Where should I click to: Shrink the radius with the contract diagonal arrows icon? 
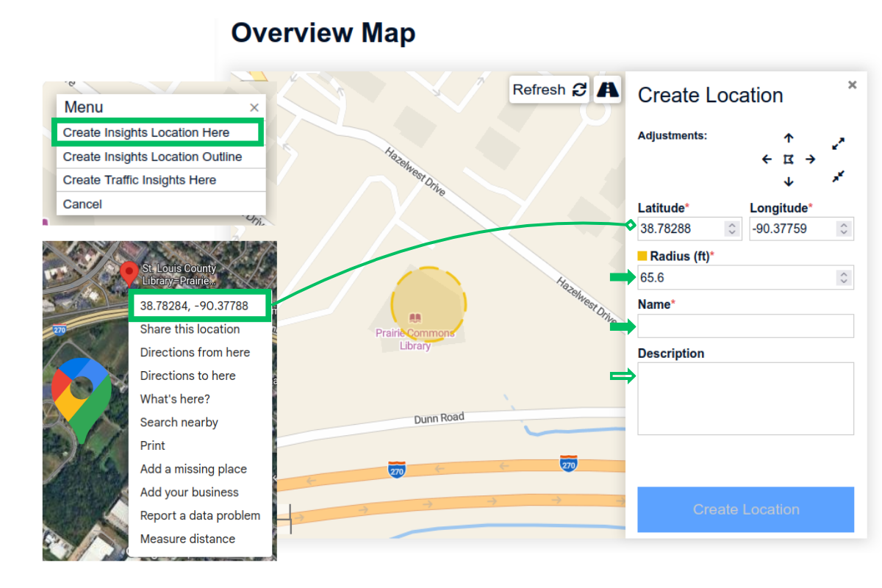(838, 176)
